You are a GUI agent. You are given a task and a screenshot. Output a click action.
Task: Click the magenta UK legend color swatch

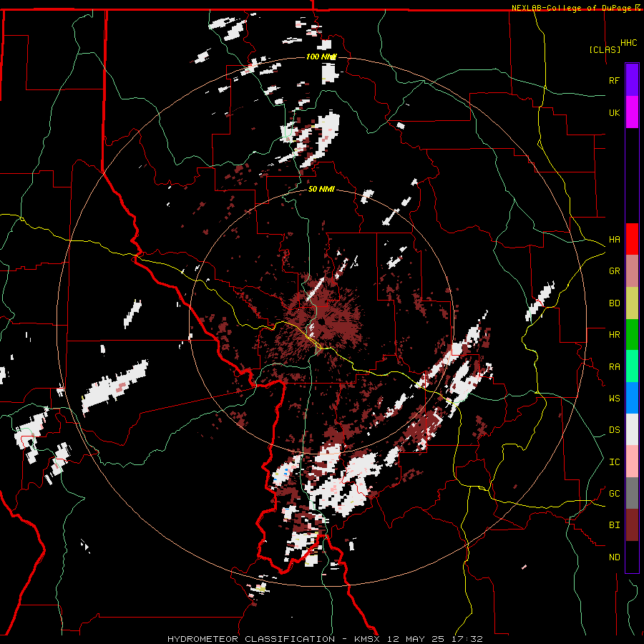coord(632,112)
